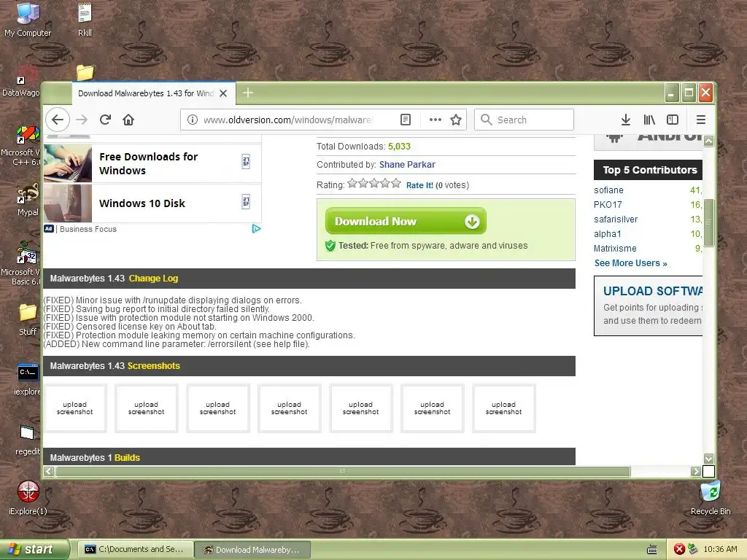The height and width of the screenshot is (560, 747).
Task: Click the AdChoices triangle icon
Action: 256,229
